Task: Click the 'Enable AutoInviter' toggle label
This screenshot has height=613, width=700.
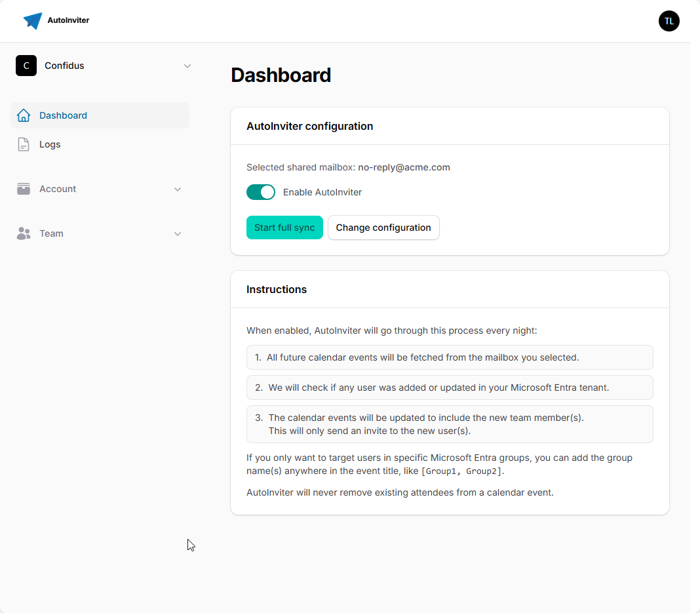Action: click(322, 192)
